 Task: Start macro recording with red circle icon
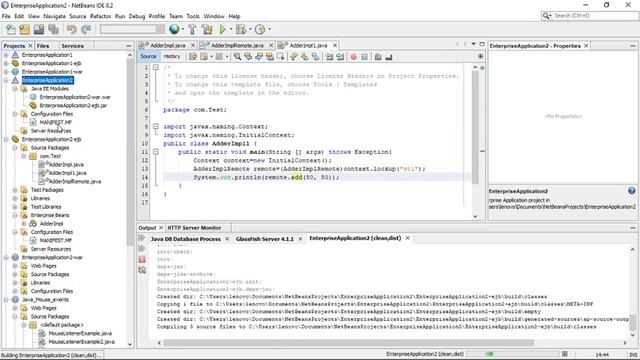[x=354, y=57]
